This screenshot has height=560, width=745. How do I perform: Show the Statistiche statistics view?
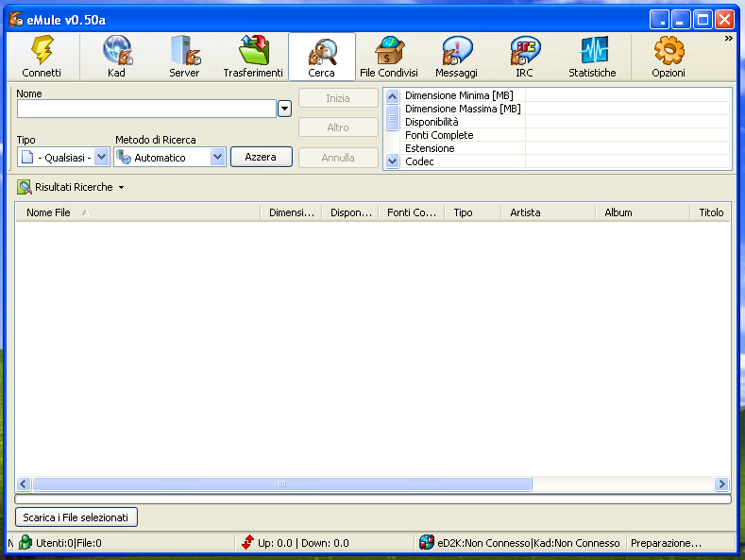coord(592,52)
